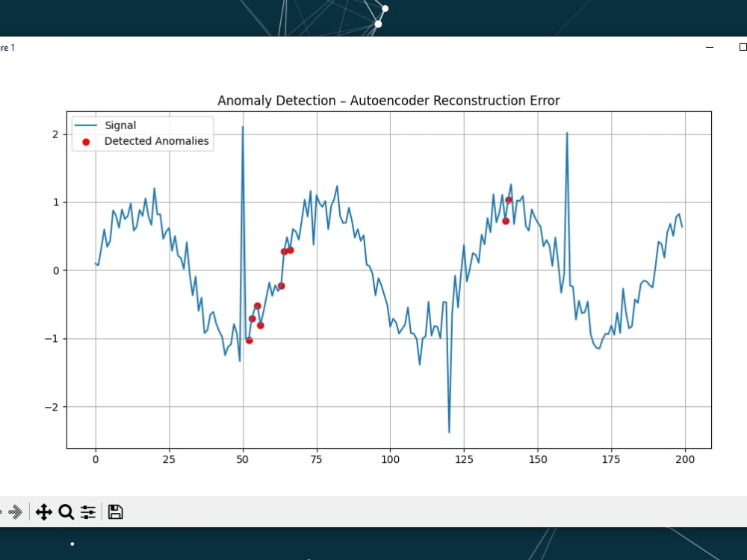Click the plot title about Autoencoder Reconstruction Error

(388, 101)
